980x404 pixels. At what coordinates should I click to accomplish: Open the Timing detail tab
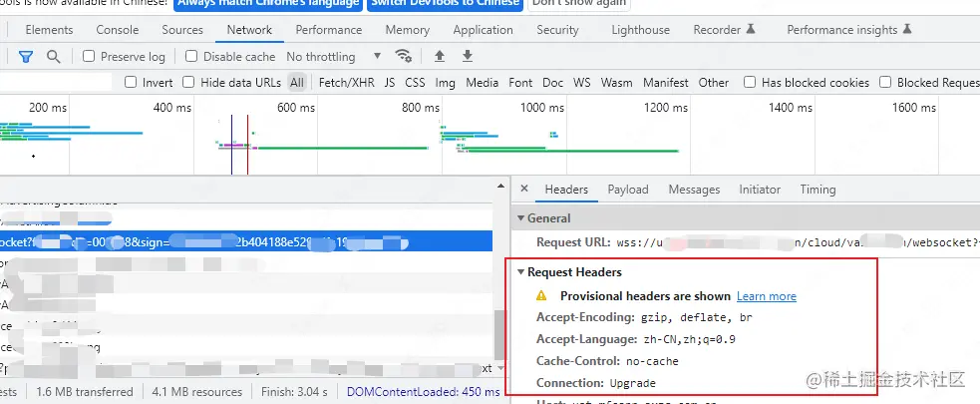[817, 189]
